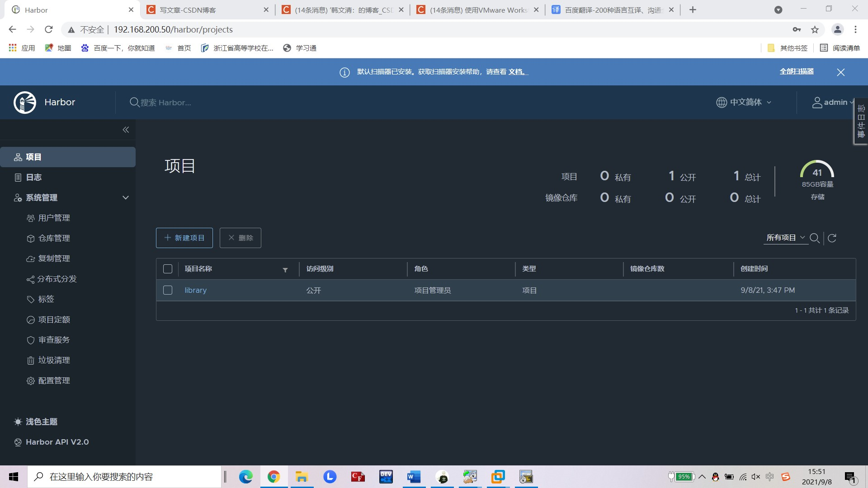Open 仓库管理 in the sidebar
Viewport: 868px width, 488px height.
tap(53, 238)
